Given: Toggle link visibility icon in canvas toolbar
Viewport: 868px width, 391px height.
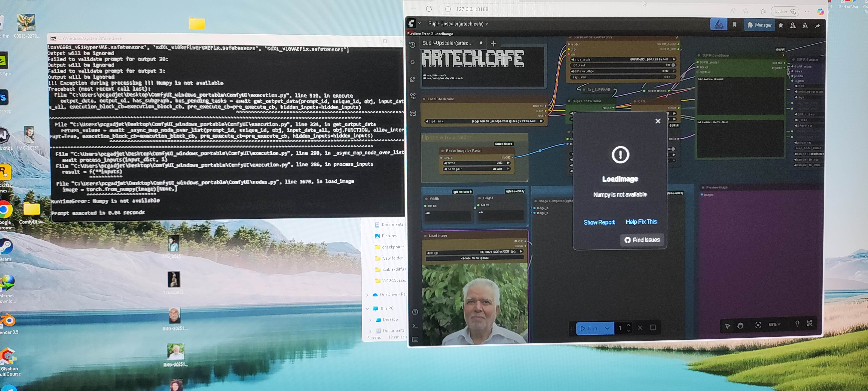Looking at the screenshot, I should (810, 323).
